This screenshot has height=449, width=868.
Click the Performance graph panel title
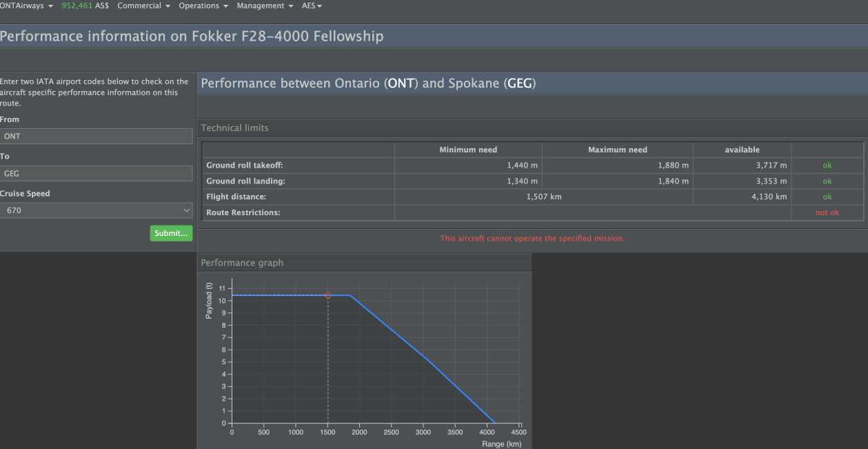[x=242, y=263]
